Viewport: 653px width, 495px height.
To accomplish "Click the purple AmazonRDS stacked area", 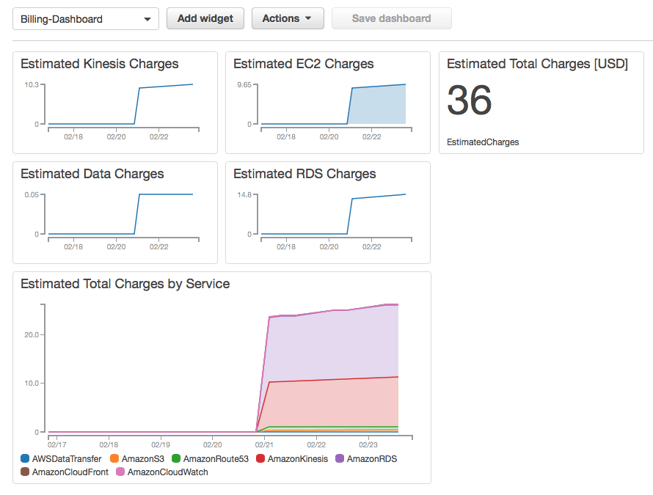I will [x=330, y=345].
